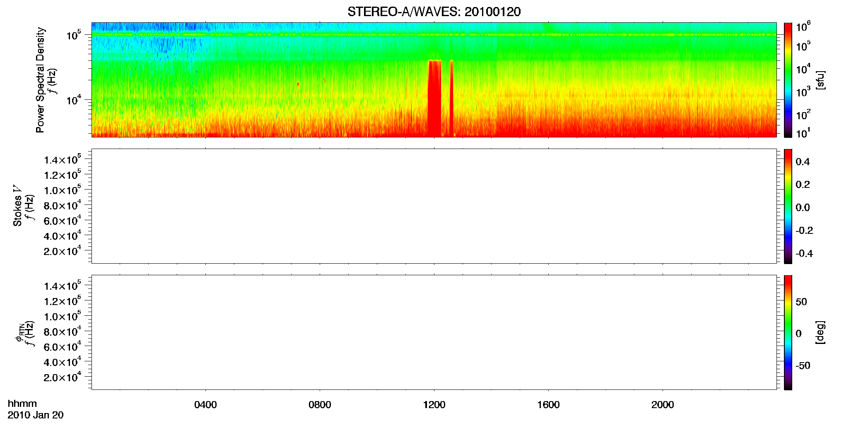Click the empty Stokes V plot panel
This screenshot has width=868, height=447.
coord(434,206)
